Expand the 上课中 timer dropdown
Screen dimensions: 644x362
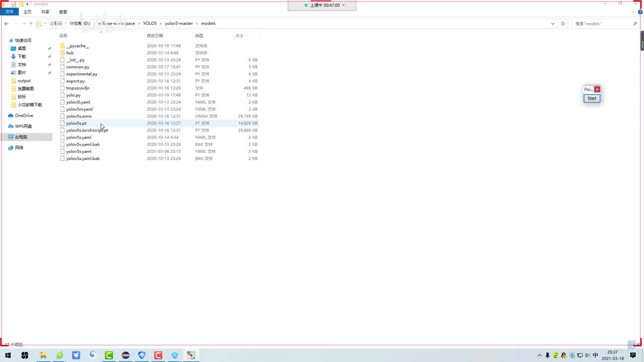pyautogui.click(x=344, y=5)
